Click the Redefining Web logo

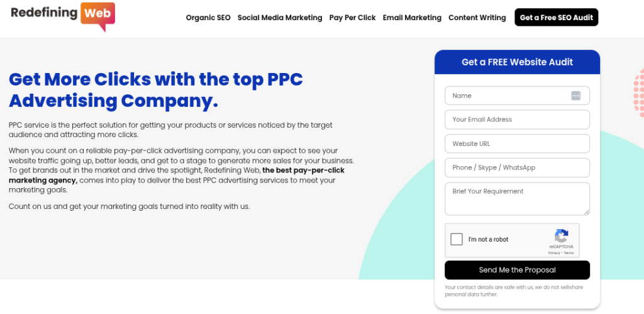[63, 15]
